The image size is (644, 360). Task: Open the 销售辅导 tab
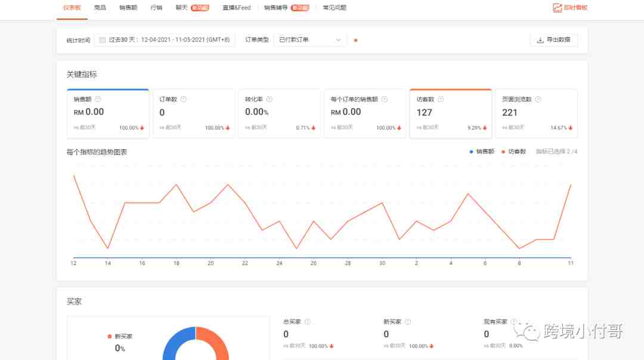[x=275, y=7]
